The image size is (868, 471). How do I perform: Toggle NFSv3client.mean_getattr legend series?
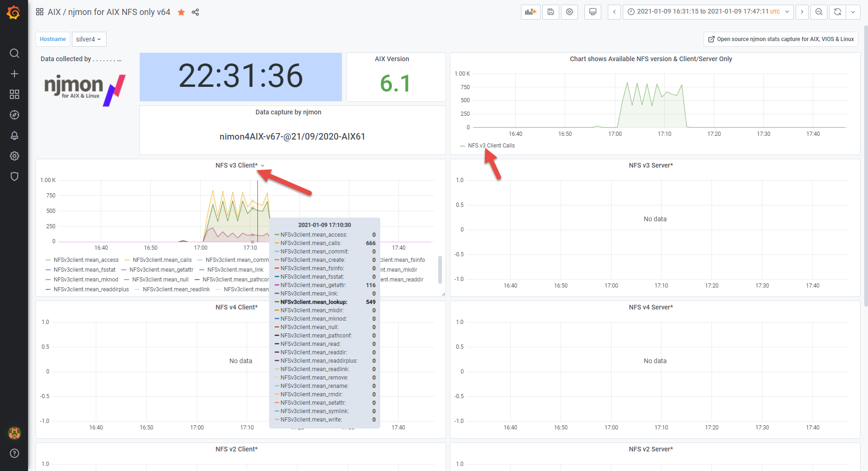(x=161, y=270)
